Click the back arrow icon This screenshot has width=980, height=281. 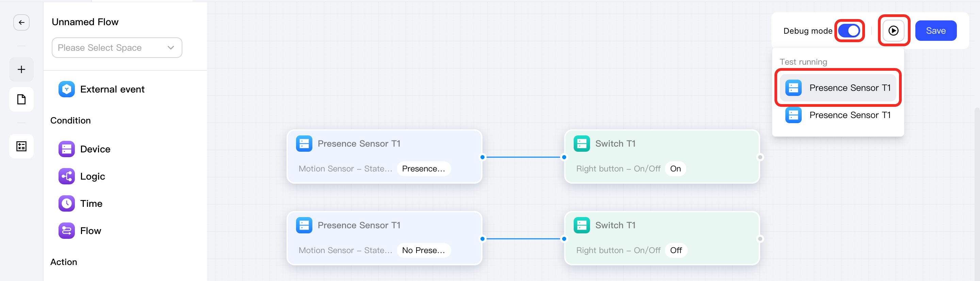21,22
